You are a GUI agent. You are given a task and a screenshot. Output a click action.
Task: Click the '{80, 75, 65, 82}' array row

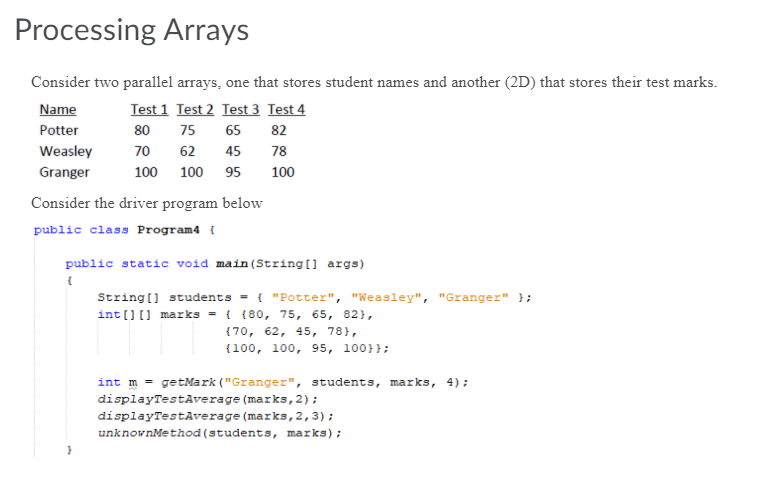(x=303, y=315)
